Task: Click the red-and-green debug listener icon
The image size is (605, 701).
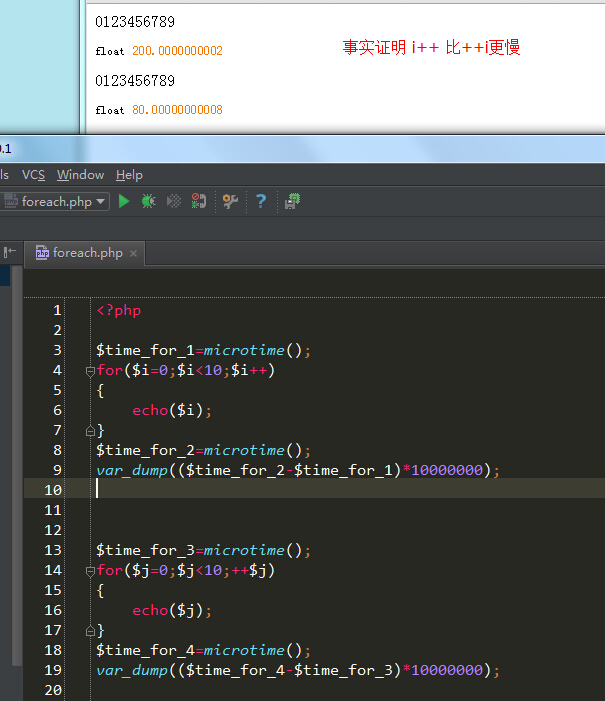Action: [x=199, y=201]
